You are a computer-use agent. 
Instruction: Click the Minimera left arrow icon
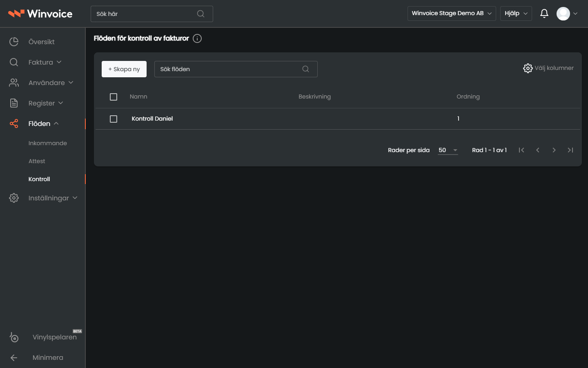click(14, 358)
